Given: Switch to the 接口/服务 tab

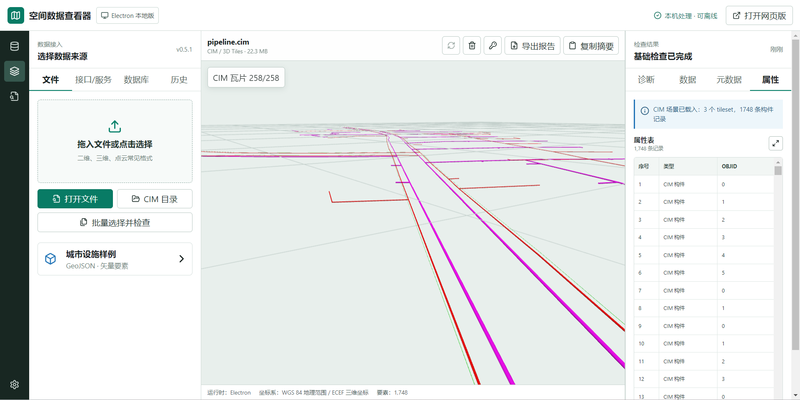Looking at the screenshot, I should (93, 80).
